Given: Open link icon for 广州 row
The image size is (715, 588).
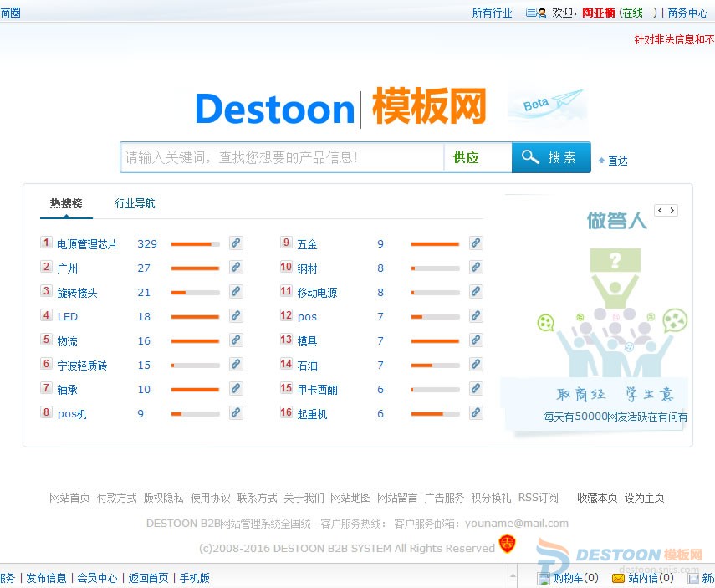Looking at the screenshot, I should click(x=236, y=268).
